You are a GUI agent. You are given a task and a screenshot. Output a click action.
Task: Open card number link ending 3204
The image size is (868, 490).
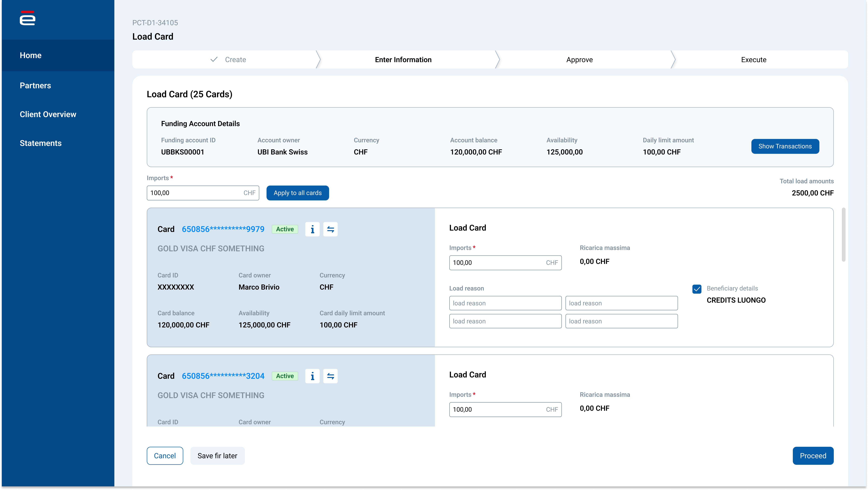point(223,376)
